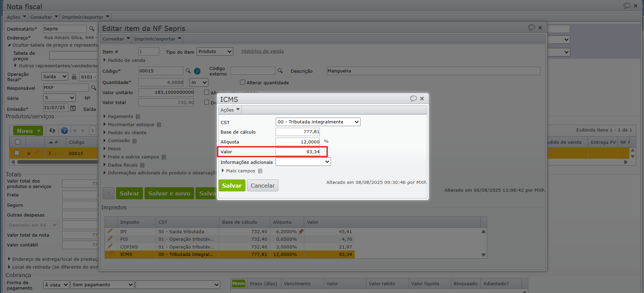The width and height of the screenshot is (644, 293).
Task: Open comment bubble in ICMS dialog
Action: click(x=413, y=99)
